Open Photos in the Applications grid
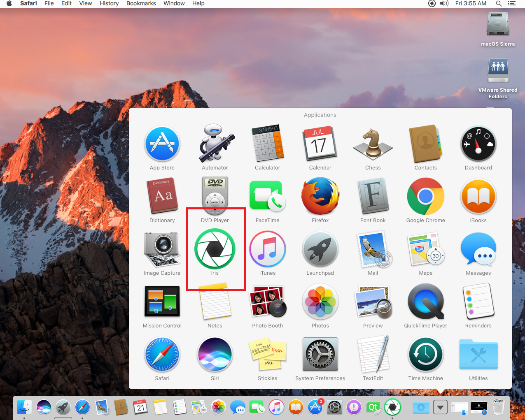Image resolution: width=525 pixels, height=420 pixels. pos(320,302)
